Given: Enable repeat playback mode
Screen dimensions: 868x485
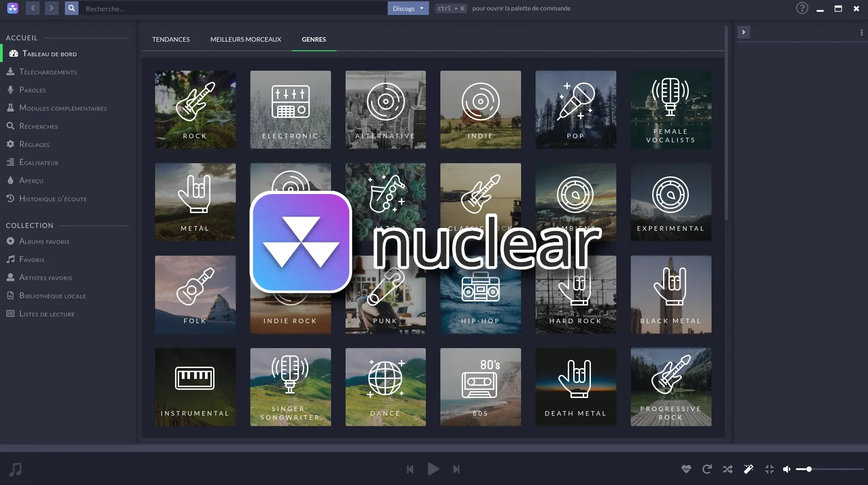Looking at the screenshot, I should tap(707, 470).
